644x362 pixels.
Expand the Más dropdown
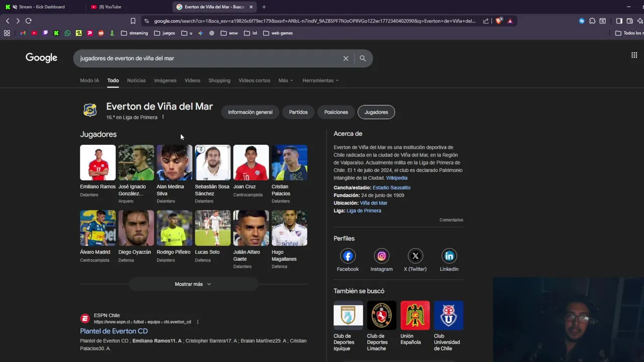285,80
